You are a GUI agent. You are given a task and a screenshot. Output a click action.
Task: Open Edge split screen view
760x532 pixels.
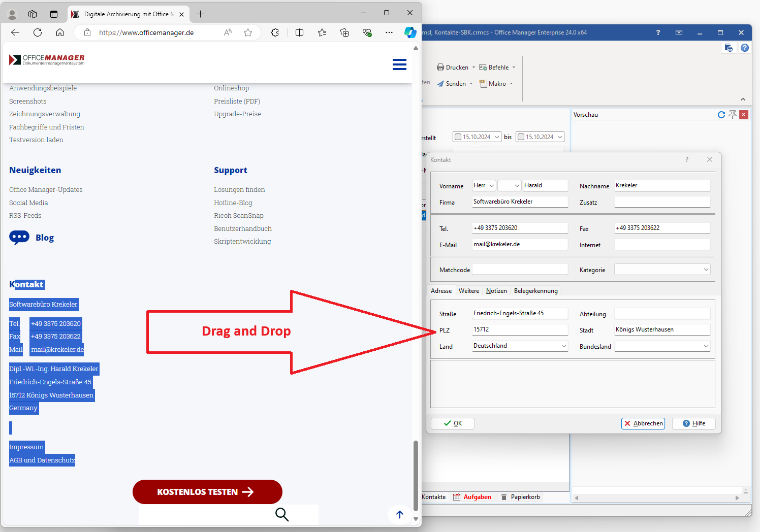[300, 32]
